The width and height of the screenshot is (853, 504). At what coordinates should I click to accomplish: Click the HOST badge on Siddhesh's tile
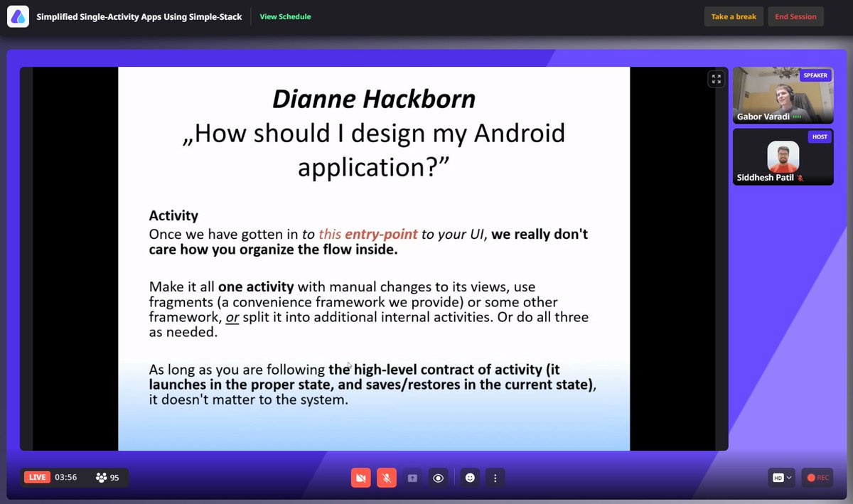click(x=820, y=136)
